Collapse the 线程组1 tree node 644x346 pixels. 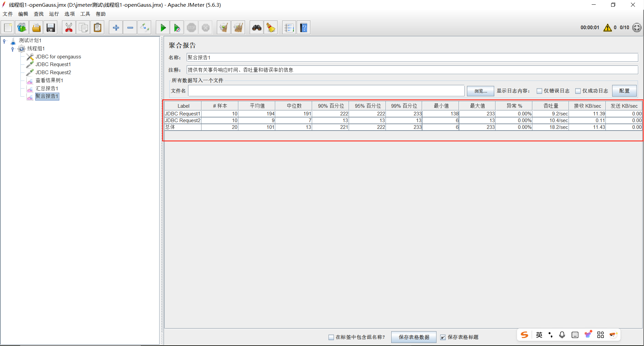12,49
